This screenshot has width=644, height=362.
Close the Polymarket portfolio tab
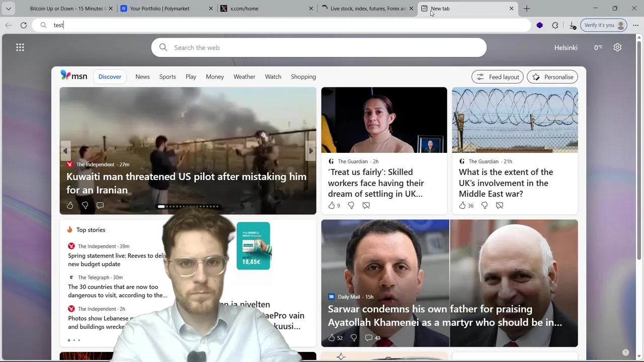tap(211, 9)
